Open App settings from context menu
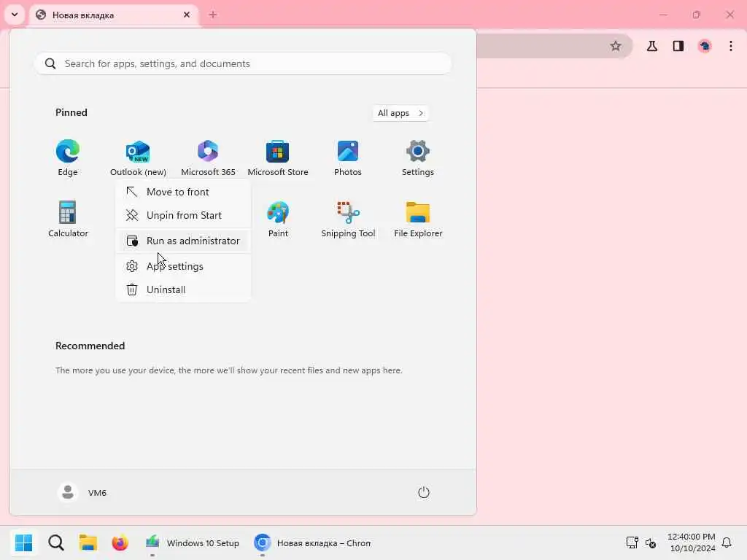Image resolution: width=747 pixels, height=560 pixels. coord(183,266)
